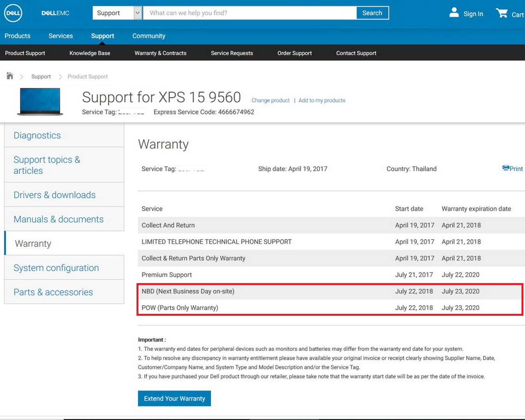Open the Services menu
Viewport: 525px width, 420px height.
(x=61, y=36)
